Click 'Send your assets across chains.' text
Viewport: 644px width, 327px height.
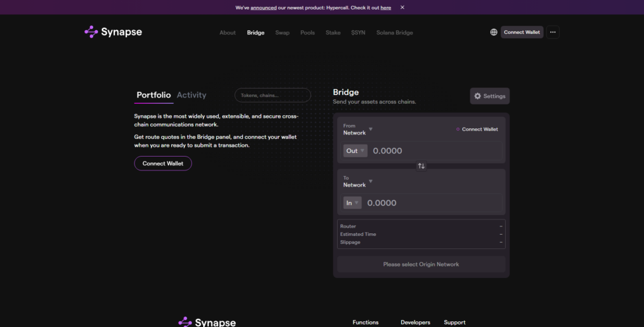(x=374, y=102)
